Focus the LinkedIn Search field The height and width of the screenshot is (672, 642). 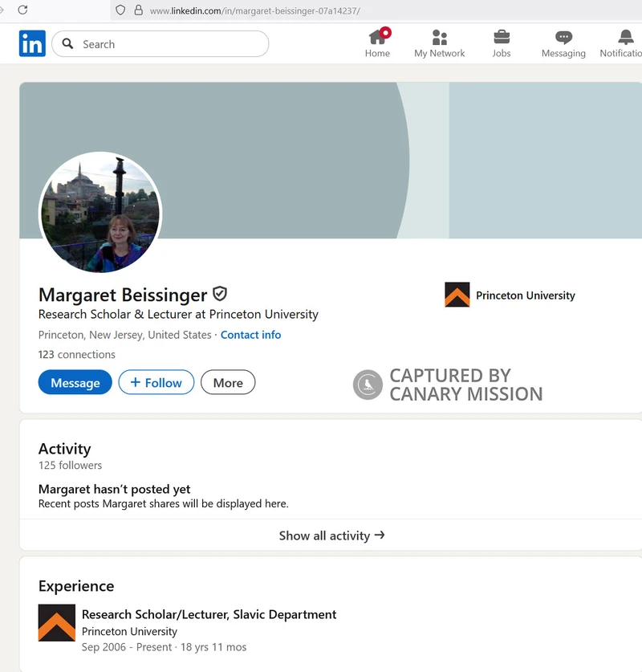click(x=160, y=43)
